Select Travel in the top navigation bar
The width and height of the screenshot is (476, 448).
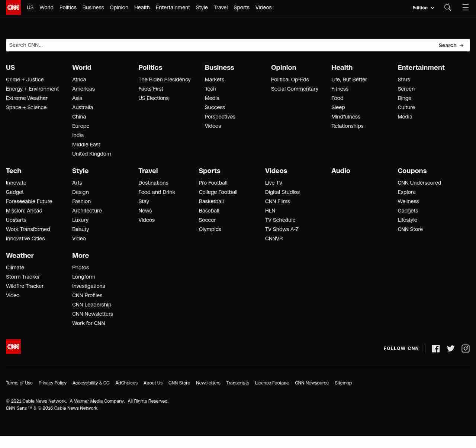click(x=221, y=7)
